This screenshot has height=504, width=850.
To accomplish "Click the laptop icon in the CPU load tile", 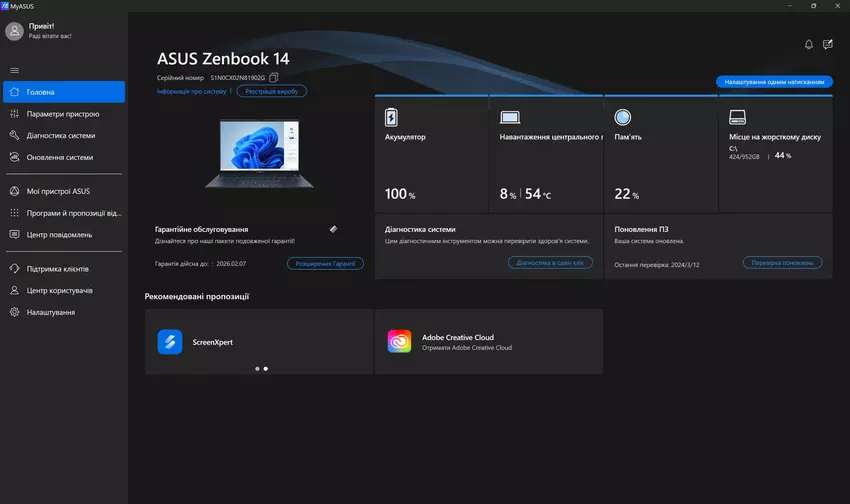I will coord(509,117).
